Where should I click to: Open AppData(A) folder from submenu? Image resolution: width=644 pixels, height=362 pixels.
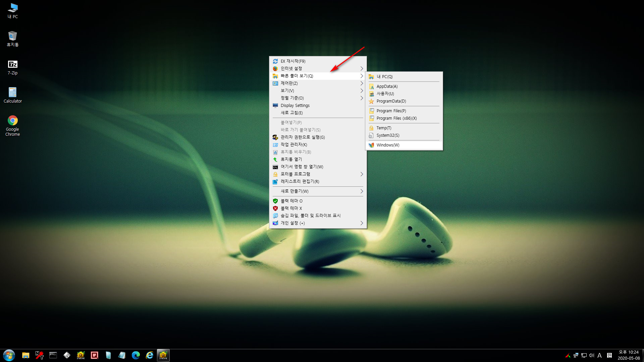404,86
